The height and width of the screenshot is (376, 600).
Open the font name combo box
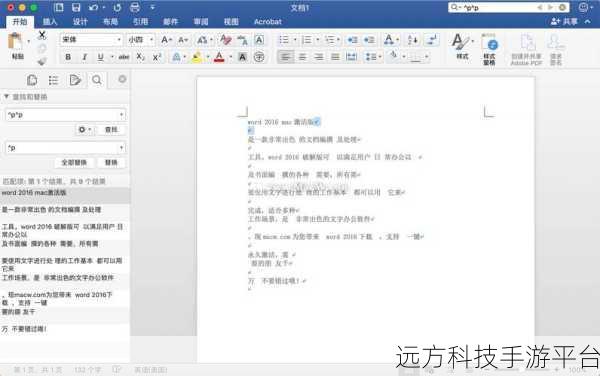click(91, 39)
